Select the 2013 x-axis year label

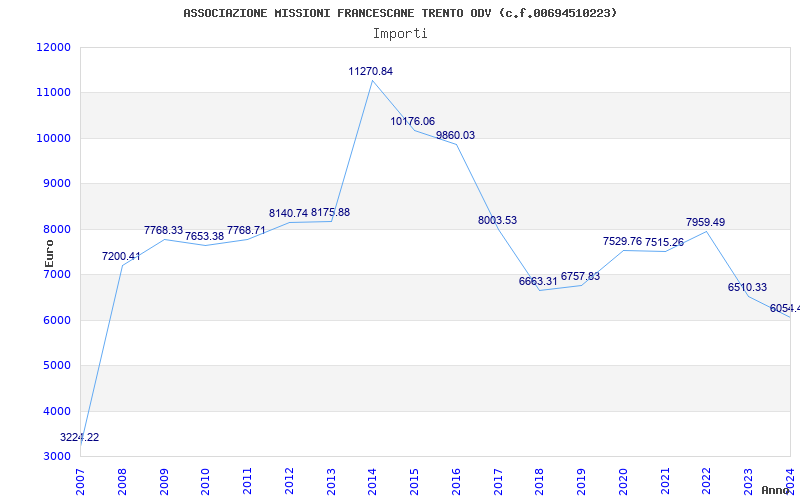331,481
